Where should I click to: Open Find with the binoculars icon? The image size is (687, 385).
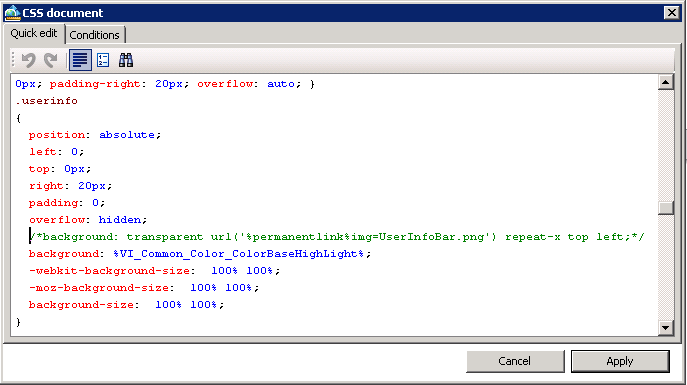click(x=126, y=60)
